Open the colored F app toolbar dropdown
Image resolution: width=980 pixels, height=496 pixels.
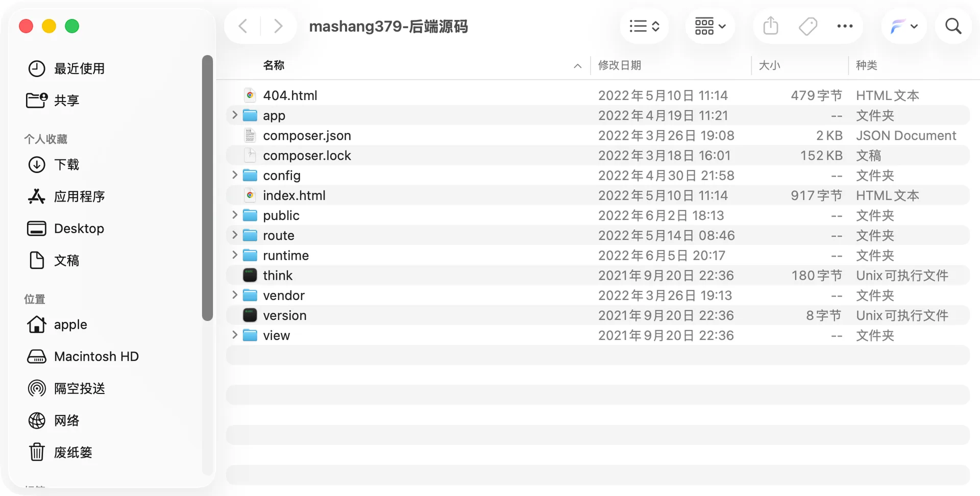click(x=904, y=26)
